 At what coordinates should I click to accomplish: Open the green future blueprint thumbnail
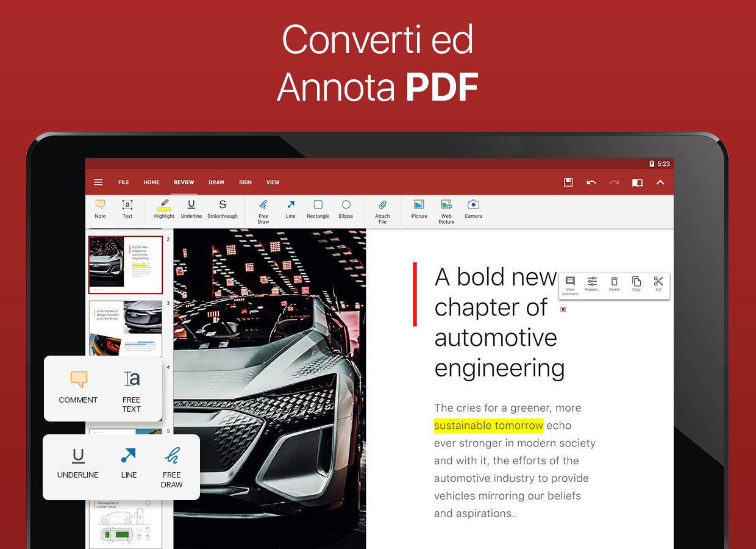click(x=126, y=523)
